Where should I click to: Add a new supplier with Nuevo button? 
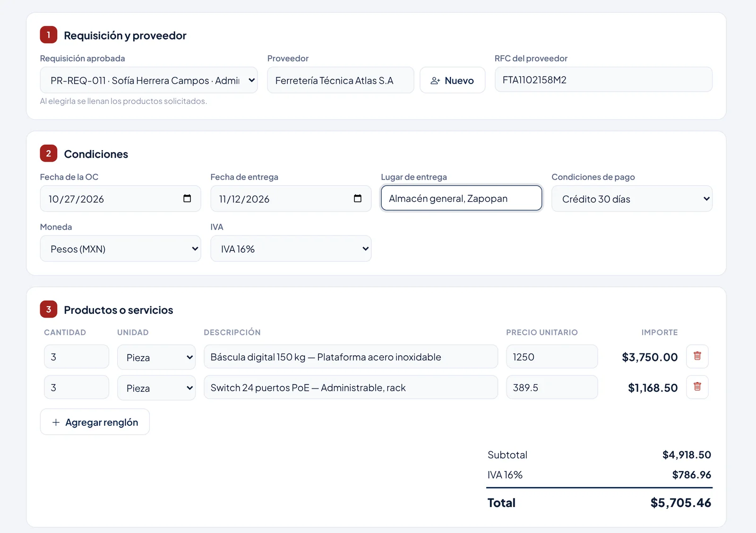point(453,80)
